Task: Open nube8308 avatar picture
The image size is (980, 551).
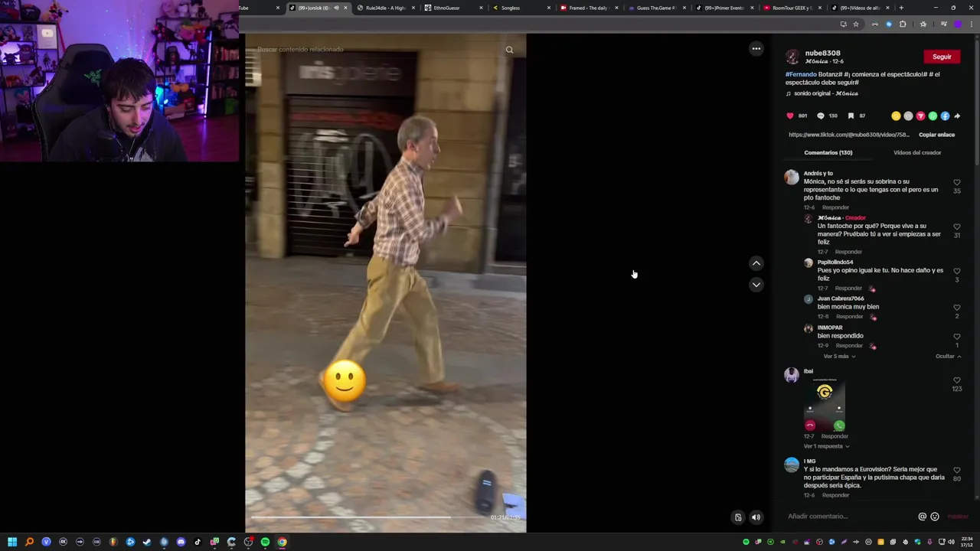Action: point(792,57)
